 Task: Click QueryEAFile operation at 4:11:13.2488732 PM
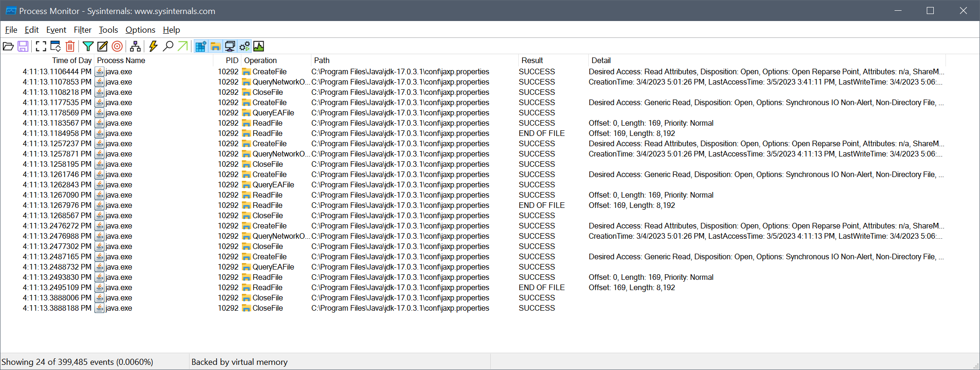point(273,267)
